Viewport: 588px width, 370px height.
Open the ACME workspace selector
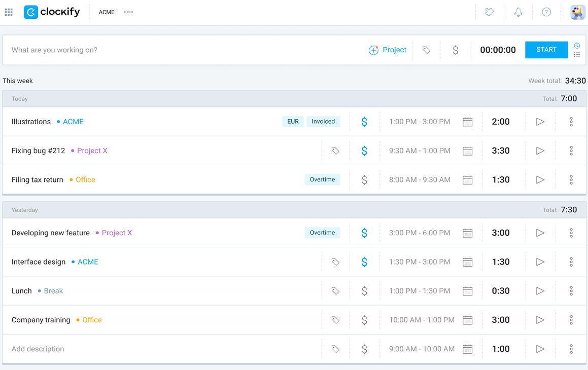point(106,12)
